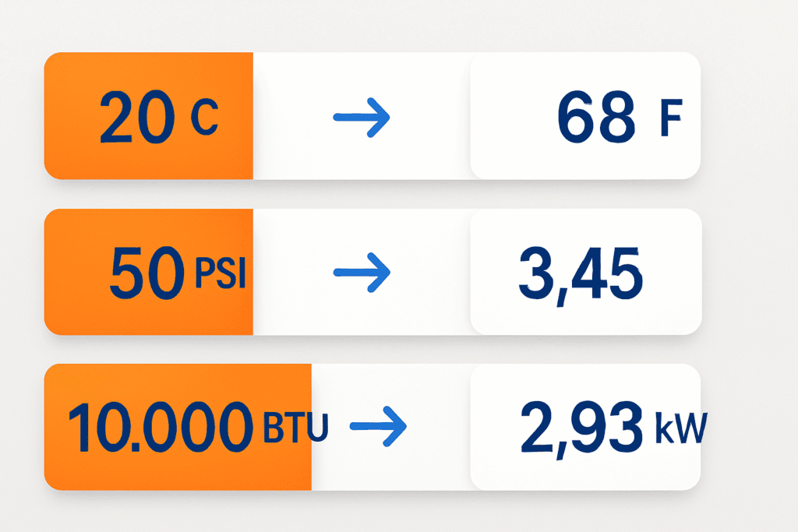Open the C unit label selector
Image resolution: width=798 pixels, height=532 pixels.
tap(205, 118)
